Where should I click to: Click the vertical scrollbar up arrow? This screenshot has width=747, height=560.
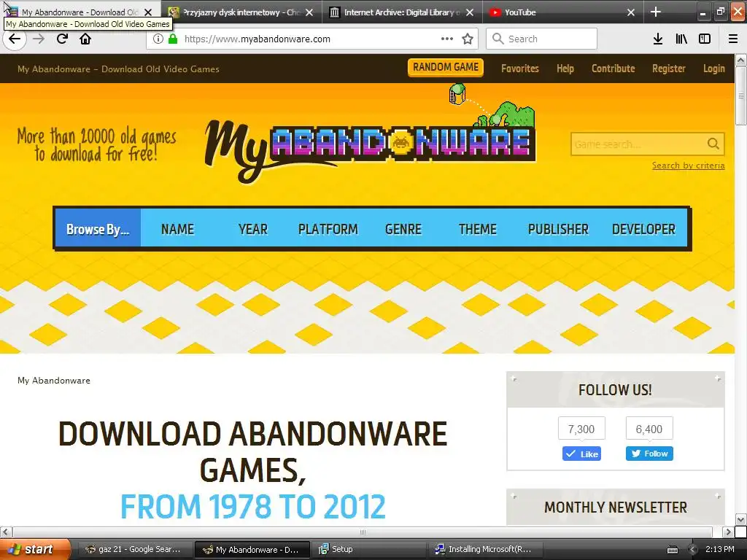pyautogui.click(x=740, y=60)
